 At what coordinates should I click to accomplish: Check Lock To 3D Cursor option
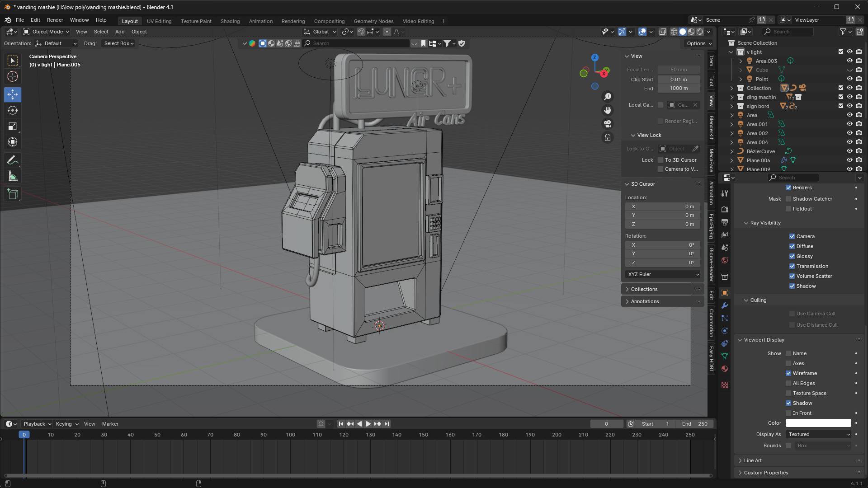pos(660,160)
